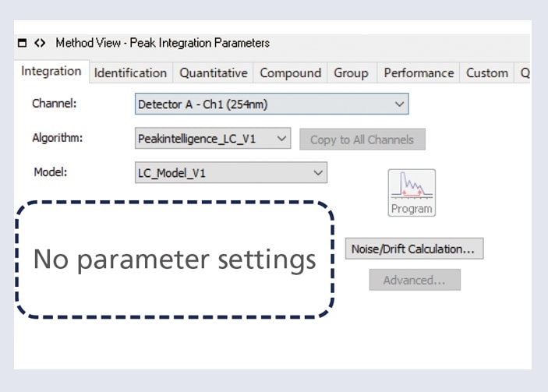Click the No parameter settings area
Screen dimensions: 548x392
175,260
